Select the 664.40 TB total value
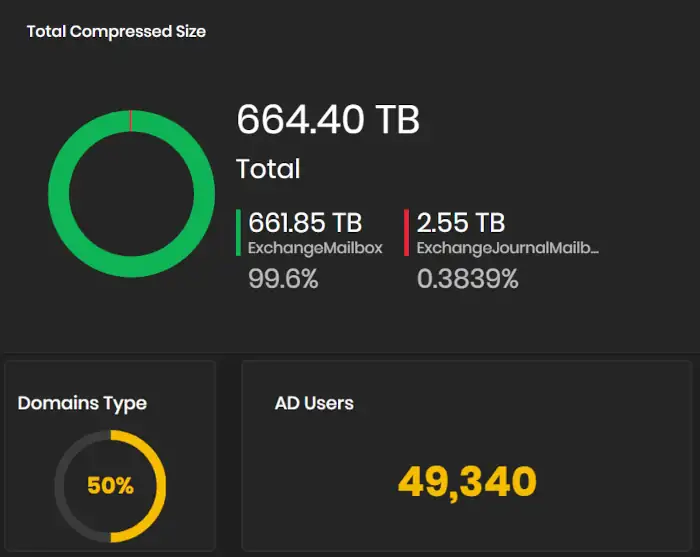Screen dimensions: 700x557 coord(328,120)
